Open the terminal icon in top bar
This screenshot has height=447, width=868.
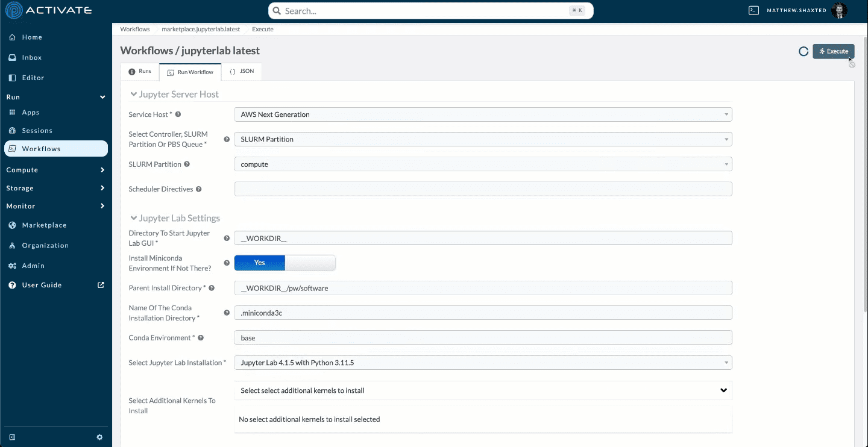753,10
